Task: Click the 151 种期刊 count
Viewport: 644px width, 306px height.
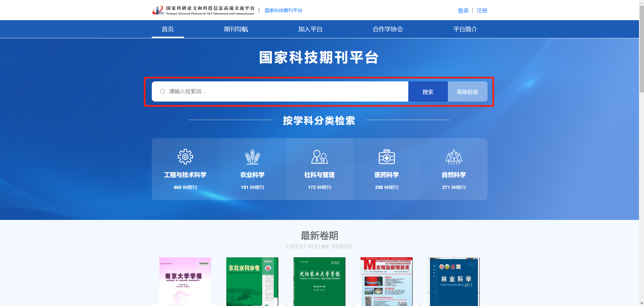Action: (x=252, y=187)
